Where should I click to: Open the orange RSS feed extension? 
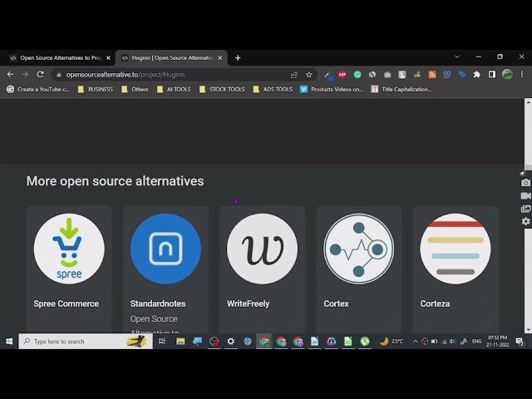coord(432,75)
